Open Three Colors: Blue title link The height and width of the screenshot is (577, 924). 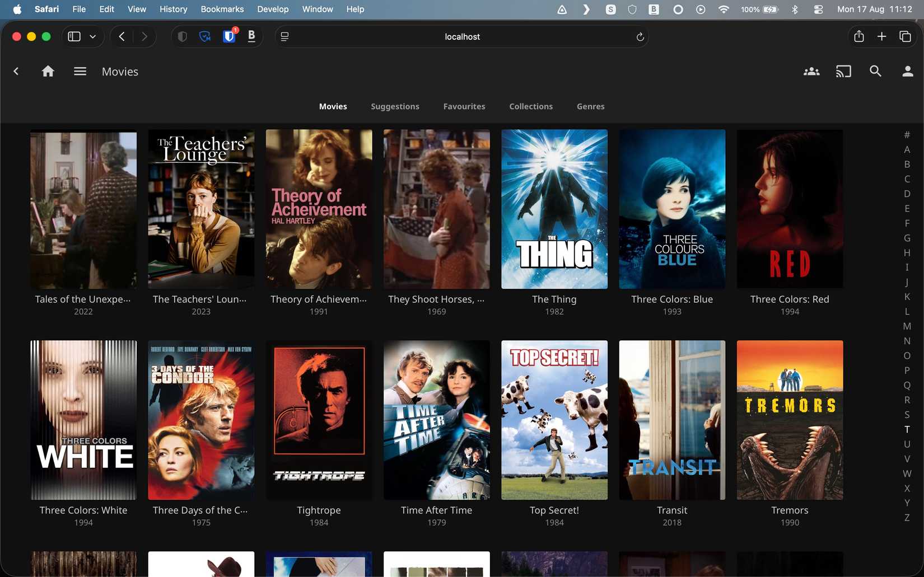pyautogui.click(x=672, y=299)
